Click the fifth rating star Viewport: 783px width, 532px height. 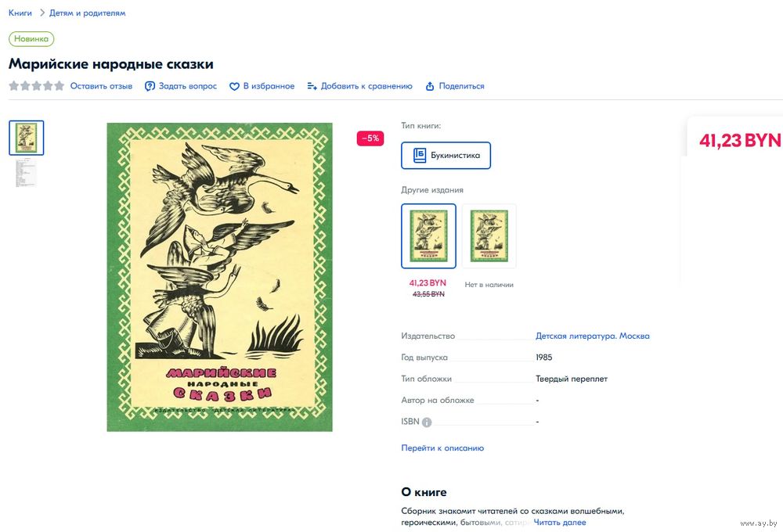pyautogui.click(x=60, y=86)
